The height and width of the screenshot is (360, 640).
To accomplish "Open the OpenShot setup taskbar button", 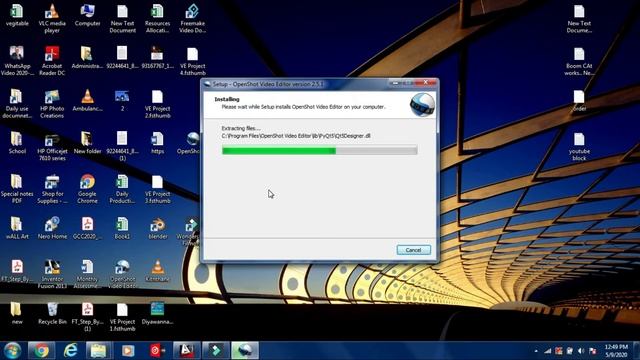I will pyautogui.click(x=245, y=351).
